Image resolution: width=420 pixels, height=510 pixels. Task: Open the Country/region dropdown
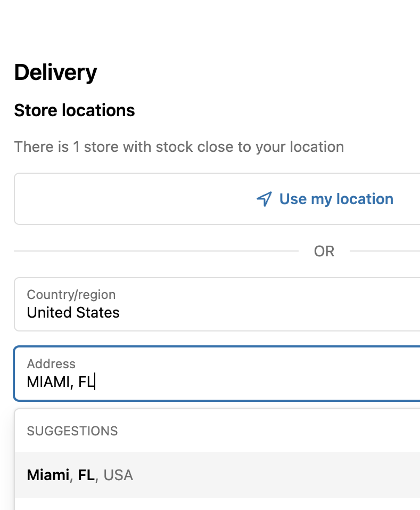(217, 304)
